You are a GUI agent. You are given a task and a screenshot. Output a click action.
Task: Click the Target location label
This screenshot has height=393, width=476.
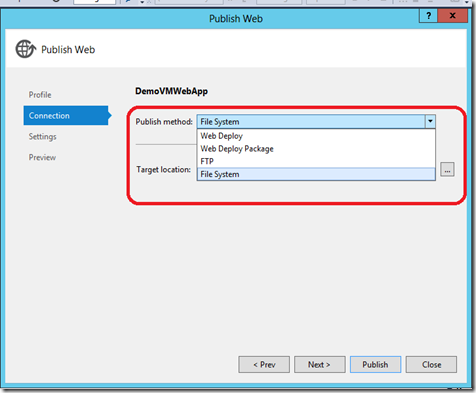[x=163, y=170]
